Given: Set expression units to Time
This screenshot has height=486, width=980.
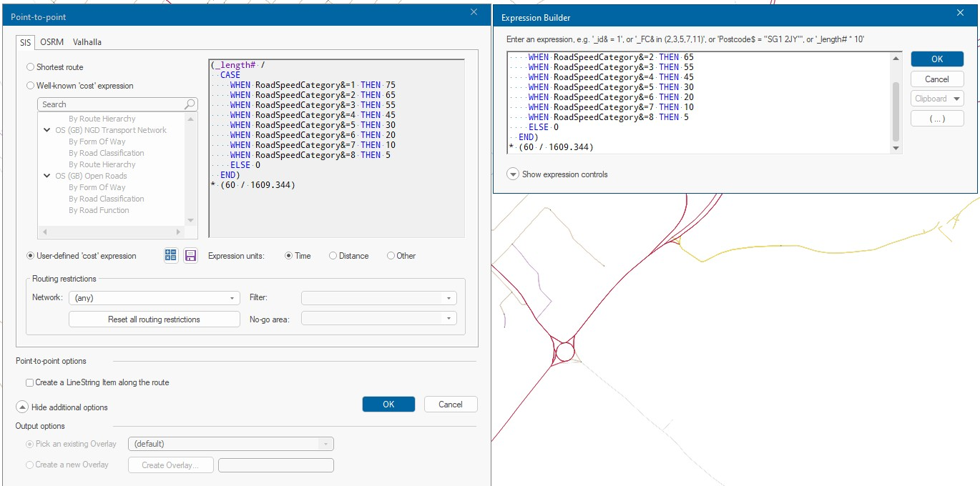Looking at the screenshot, I should (298, 256).
